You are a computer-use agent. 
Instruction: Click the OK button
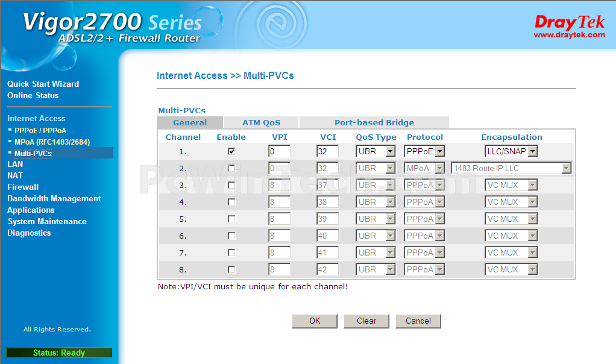315,321
